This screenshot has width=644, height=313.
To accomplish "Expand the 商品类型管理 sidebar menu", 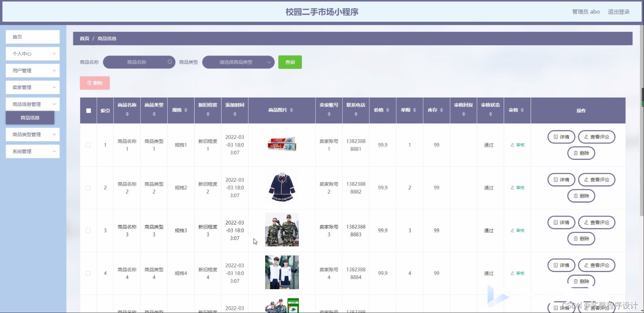I will [x=32, y=134].
